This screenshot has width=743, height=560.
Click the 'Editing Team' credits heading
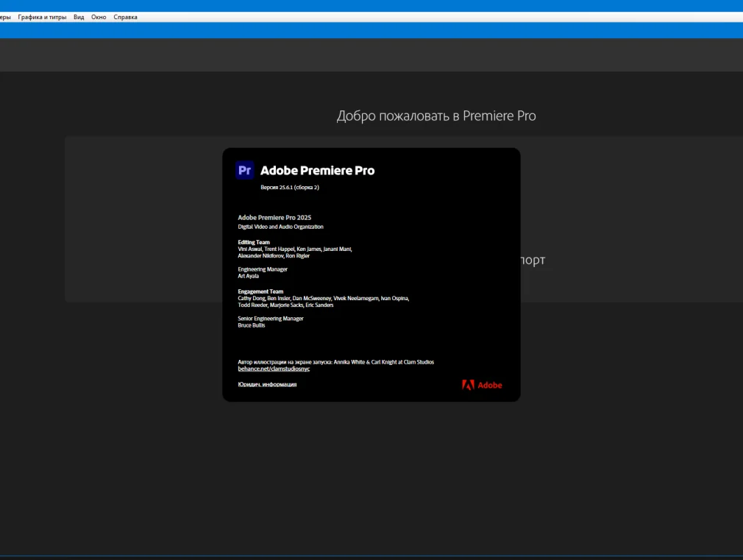(254, 242)
